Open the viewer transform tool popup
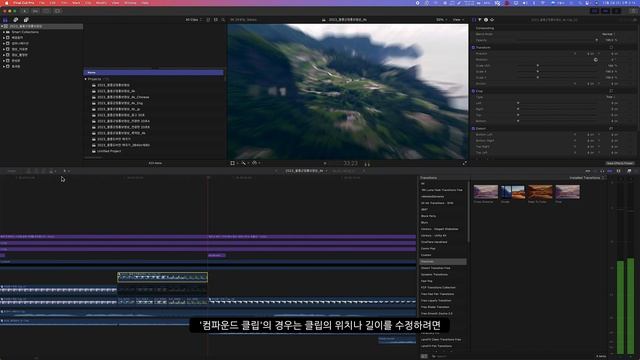The image size is (640, 360). pyautogui.click(x=233, y=163)
